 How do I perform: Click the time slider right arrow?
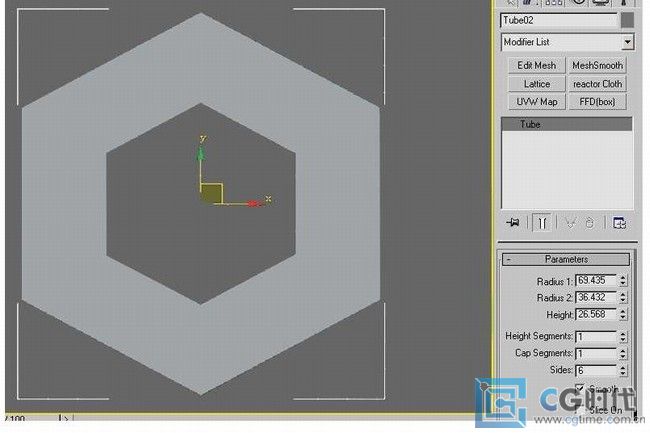pyautogui.click(x=64, y=418)
